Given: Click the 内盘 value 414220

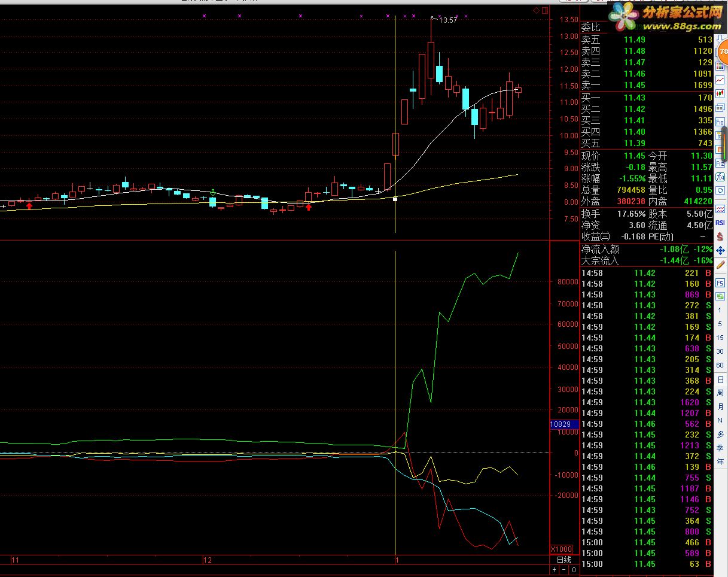Looking at the screenshot, I should click(x=697, y=202).
